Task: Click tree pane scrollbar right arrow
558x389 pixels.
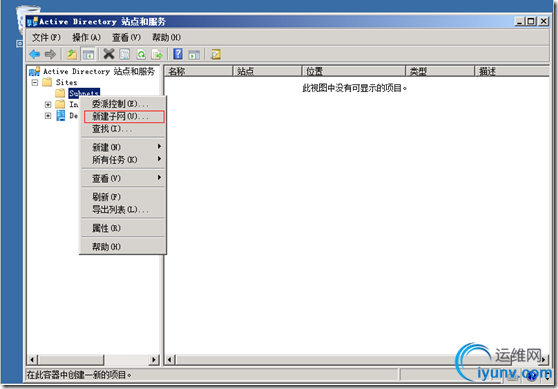Action: pyautogui.click(x=154, y=360)
